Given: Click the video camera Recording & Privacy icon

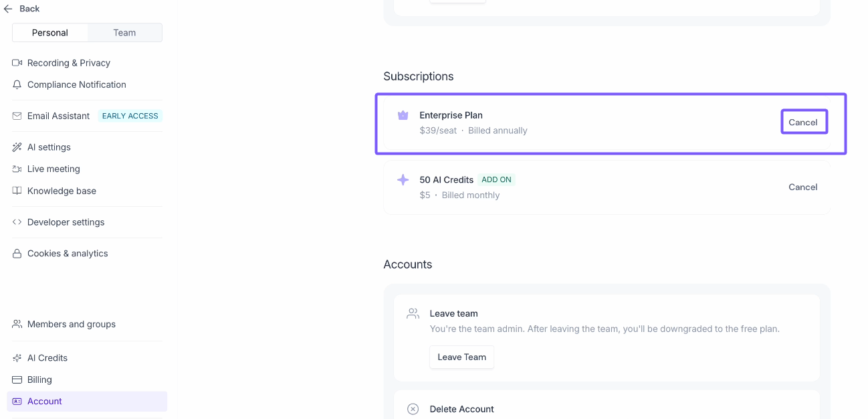Looking at the screenshot, I should point(17,63).
